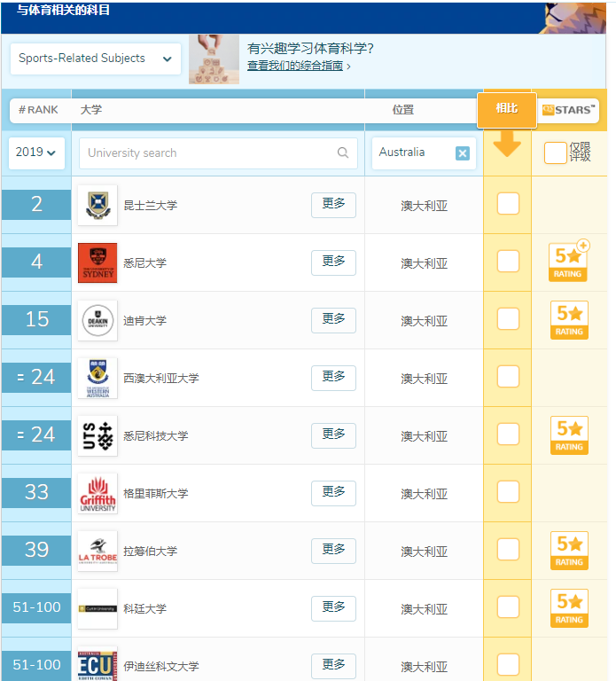Image resolution: width=616 pixels, height=681 pixels.
Task: Click the 5-star rating badge for 悉尼大学
Action: (x=568, y=262)
